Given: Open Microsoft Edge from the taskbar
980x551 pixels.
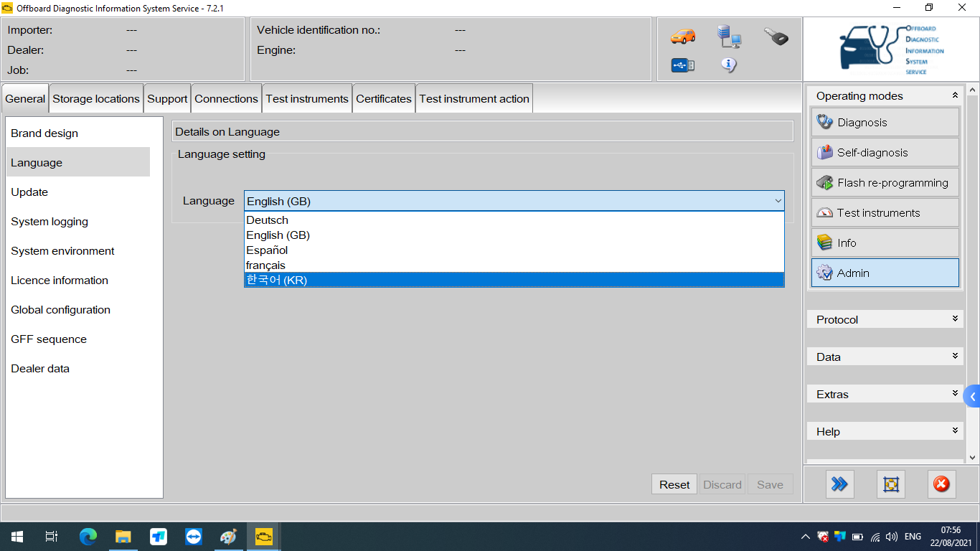Looking at the screenshot, I should 88,537.
